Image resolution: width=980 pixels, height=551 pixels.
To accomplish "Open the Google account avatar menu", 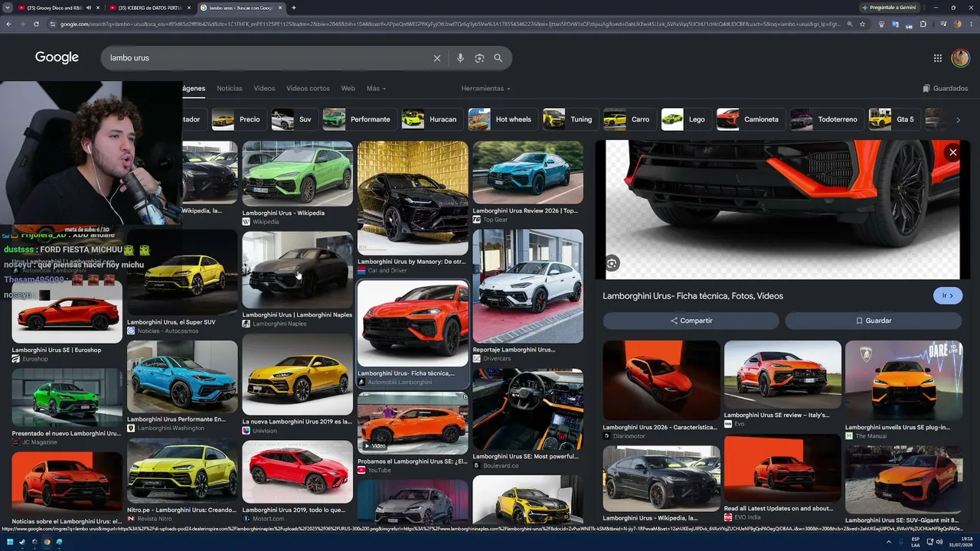I will click(960, 58).
